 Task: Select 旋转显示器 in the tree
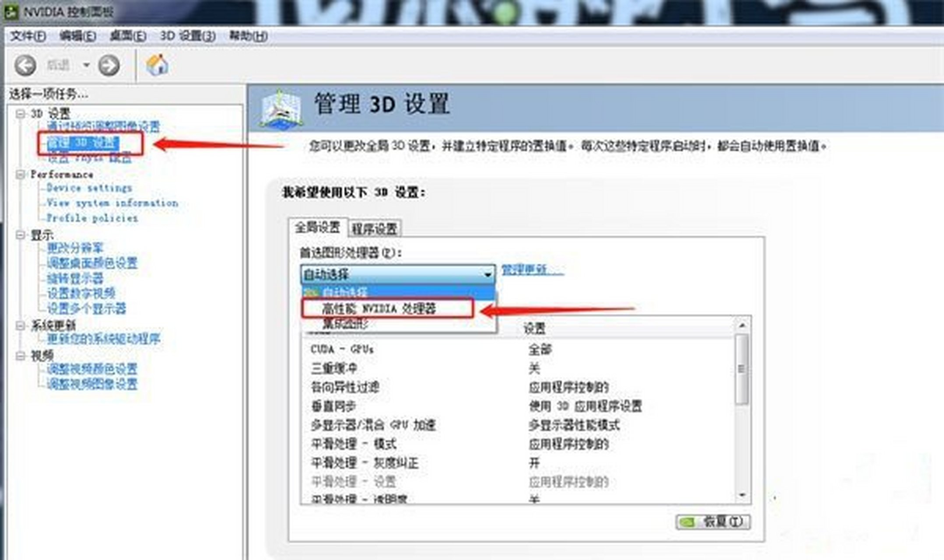click(75, 278)
